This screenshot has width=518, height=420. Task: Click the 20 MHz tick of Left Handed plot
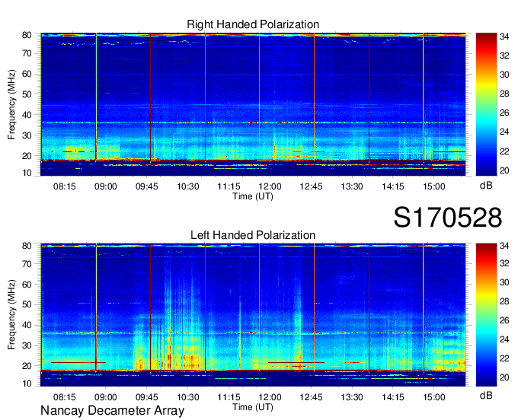click(27, 366)
